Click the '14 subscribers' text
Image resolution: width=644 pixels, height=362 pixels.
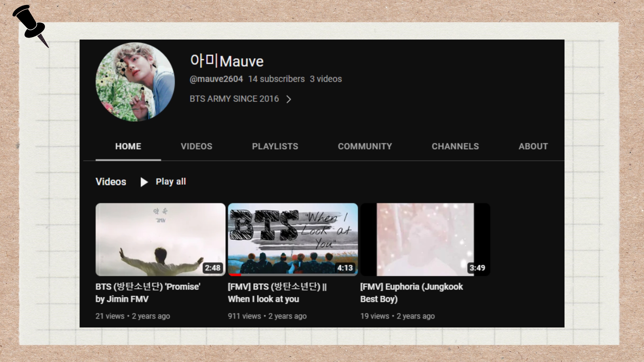coord(276,79)
